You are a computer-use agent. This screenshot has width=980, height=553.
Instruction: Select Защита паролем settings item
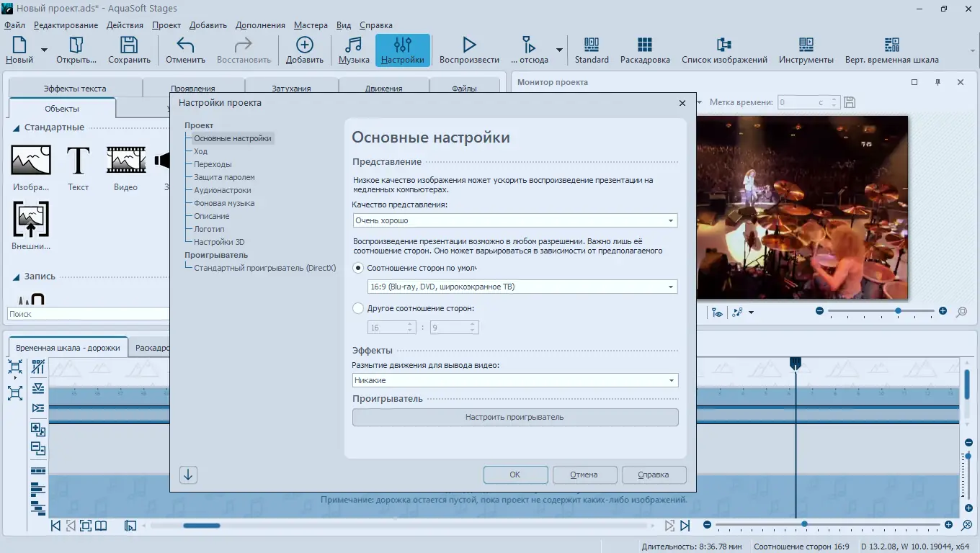pyautogui.click(x=224, y=177)
